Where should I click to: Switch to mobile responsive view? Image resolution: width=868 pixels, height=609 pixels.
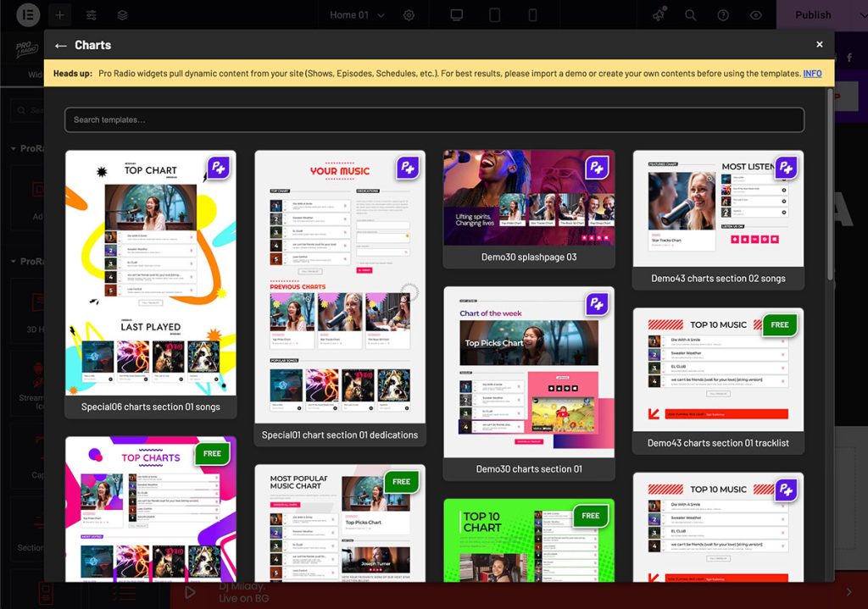point(532,15)
